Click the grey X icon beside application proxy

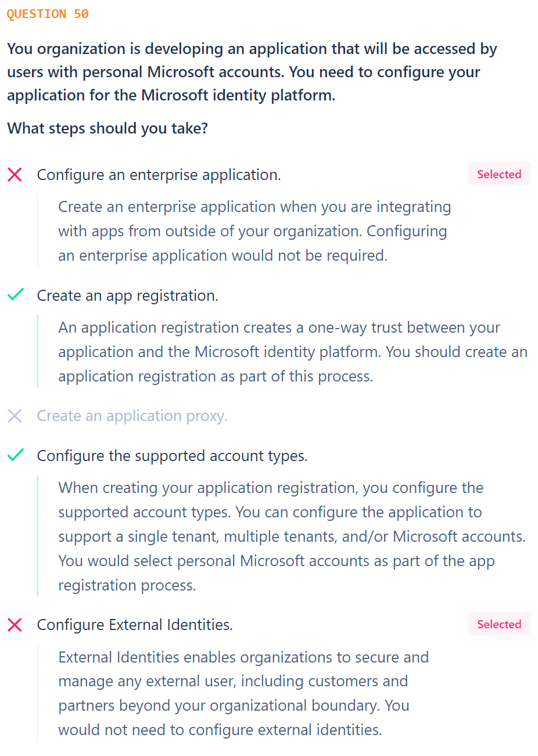tap(15, 416)
